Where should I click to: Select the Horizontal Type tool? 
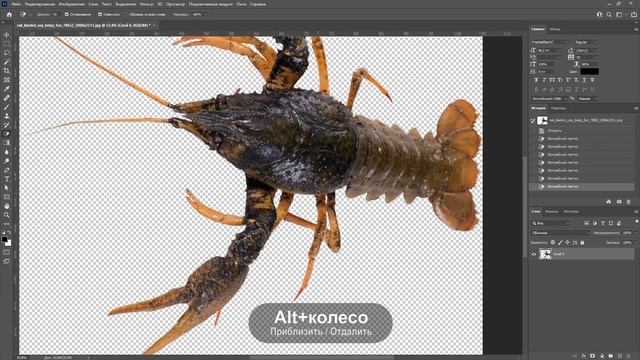pyautogui.click(x=7, y=179)
